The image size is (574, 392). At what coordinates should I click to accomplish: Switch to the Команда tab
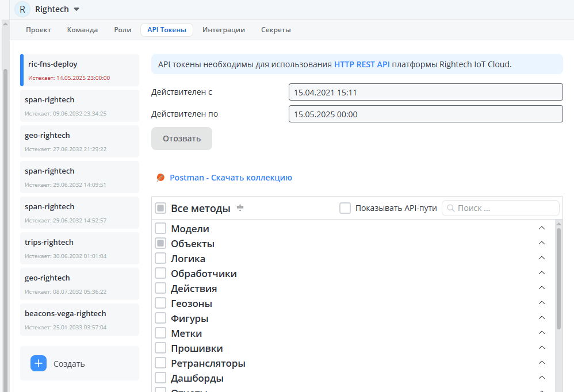82,30
